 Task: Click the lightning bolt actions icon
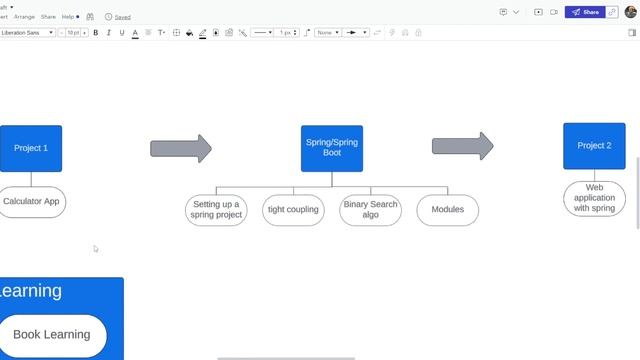pos(392,33)
